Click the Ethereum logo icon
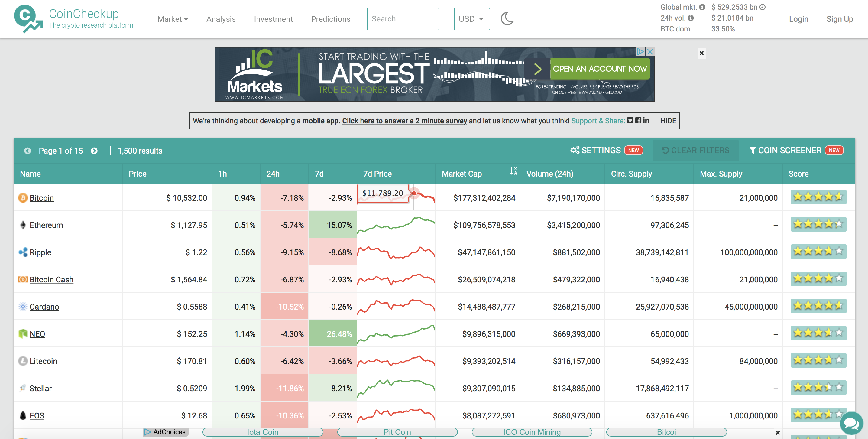 23,225
